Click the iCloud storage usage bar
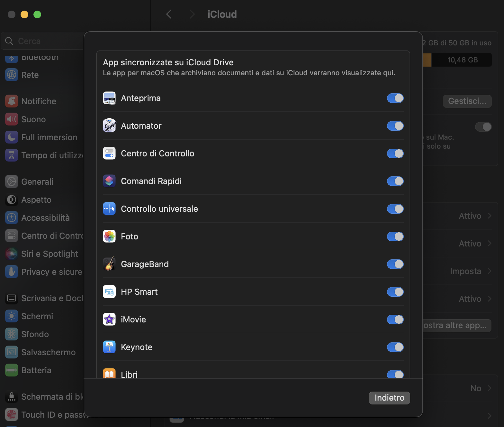Viewport: 504px width, 427px height. pos(457,60)
